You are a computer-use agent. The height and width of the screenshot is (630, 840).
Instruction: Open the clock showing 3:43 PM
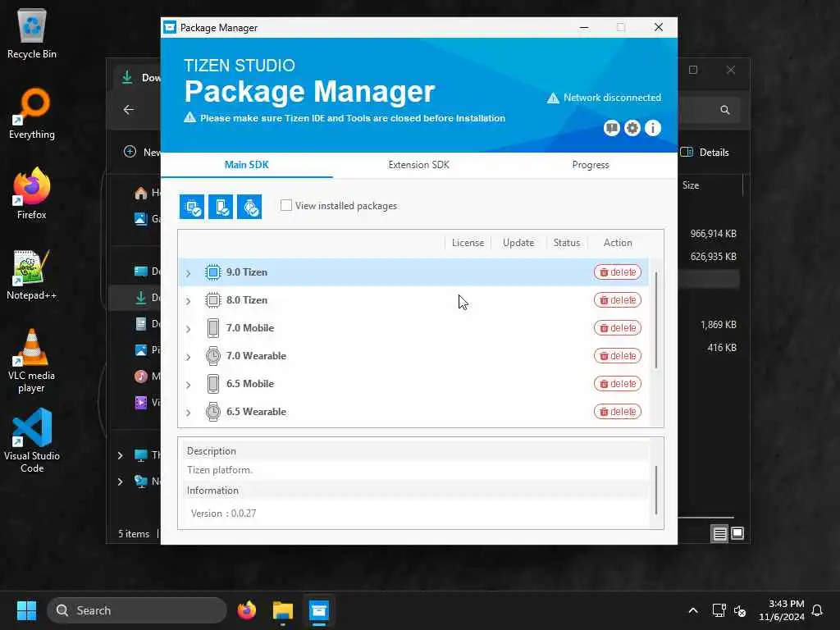pyautogui.click(x=782, y=610)
